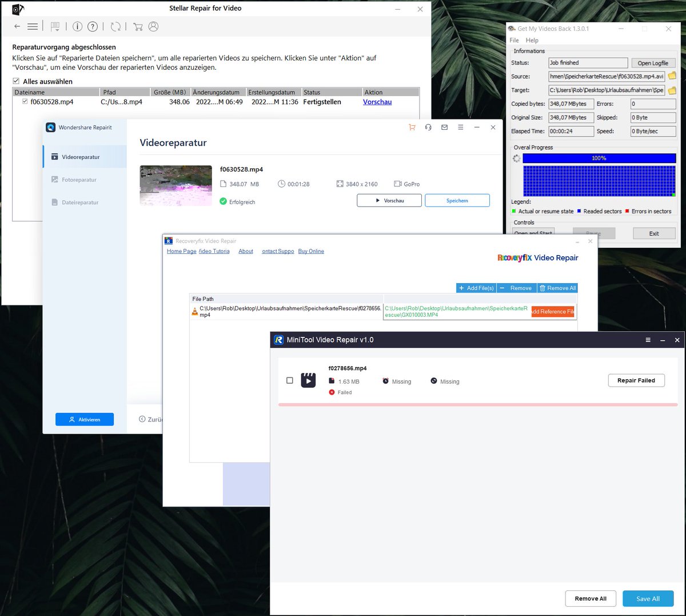686x616 pixels.
Task: Open the Video Tutorial link in Recoveryfix
Action: pos(214,251)
